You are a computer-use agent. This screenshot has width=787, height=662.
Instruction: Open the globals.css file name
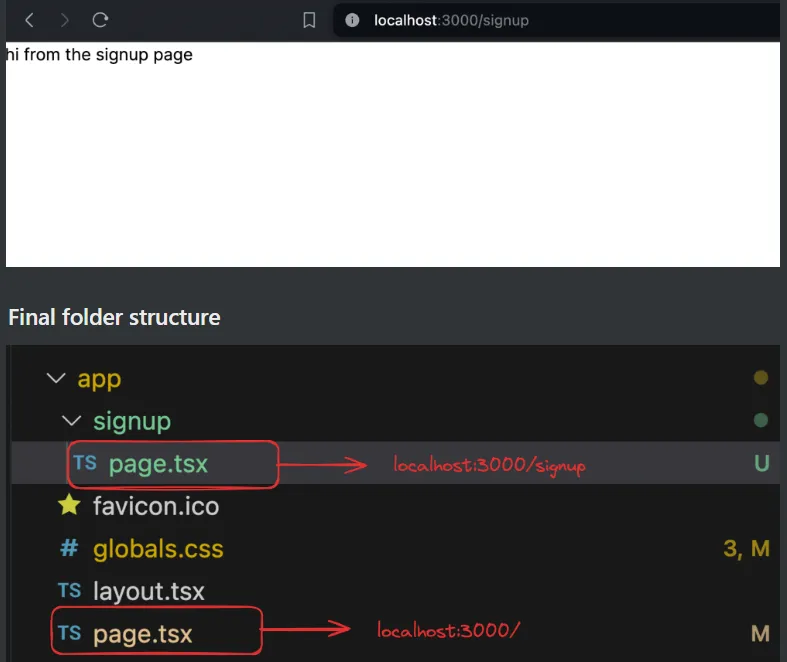tap(158, 549)
